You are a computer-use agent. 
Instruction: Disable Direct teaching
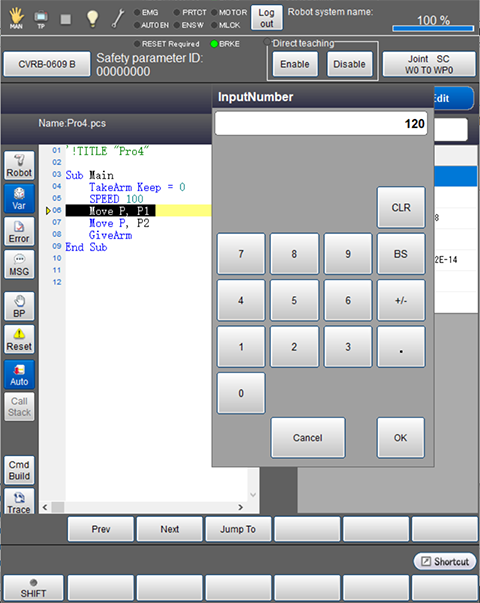coord(349,64)
